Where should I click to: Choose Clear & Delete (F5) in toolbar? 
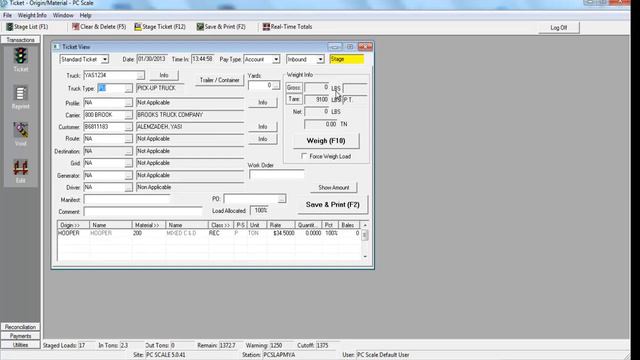99,27
